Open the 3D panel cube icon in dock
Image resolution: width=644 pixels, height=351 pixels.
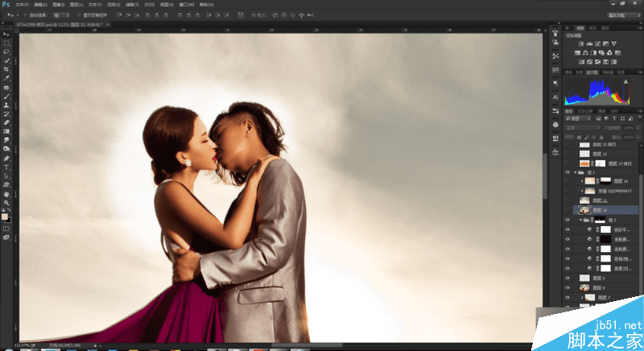pyautogui.click(x=555, y=125)
